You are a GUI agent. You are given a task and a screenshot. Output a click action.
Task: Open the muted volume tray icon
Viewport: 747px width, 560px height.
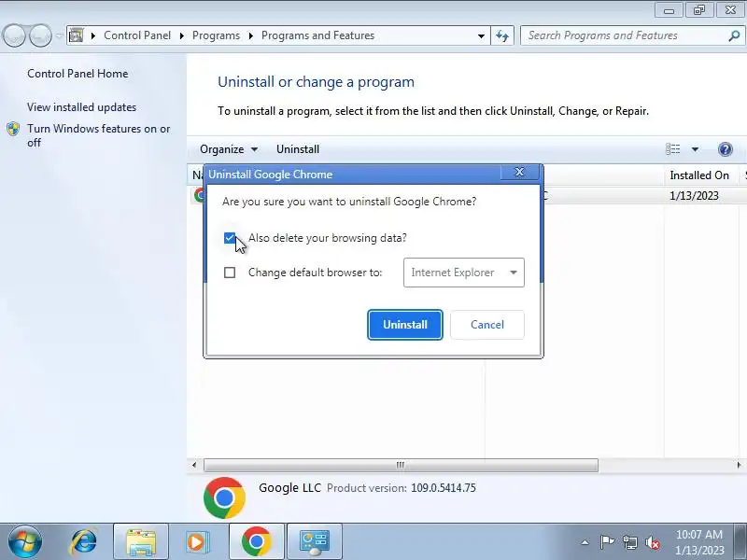click(652, 542)
